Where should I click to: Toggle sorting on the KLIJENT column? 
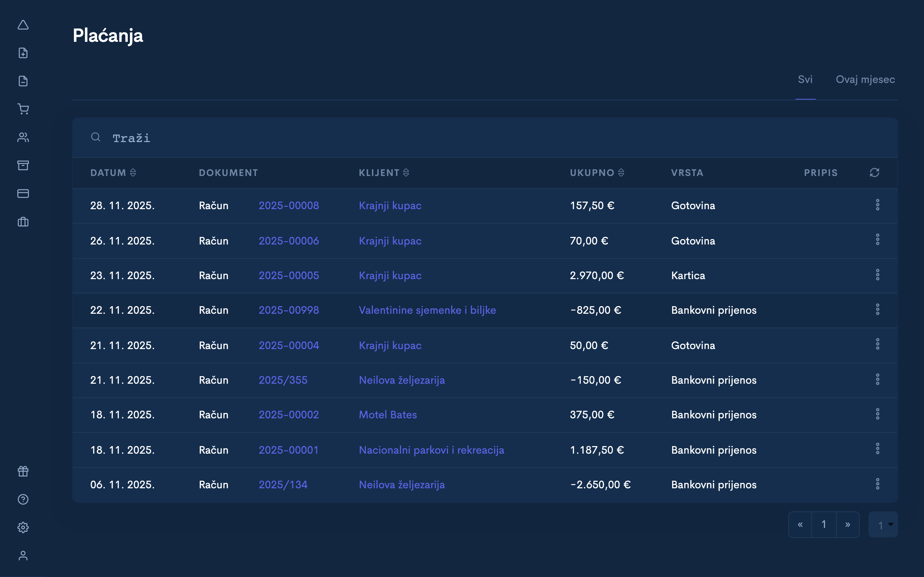pyautogui.click(x=406, y=172)
